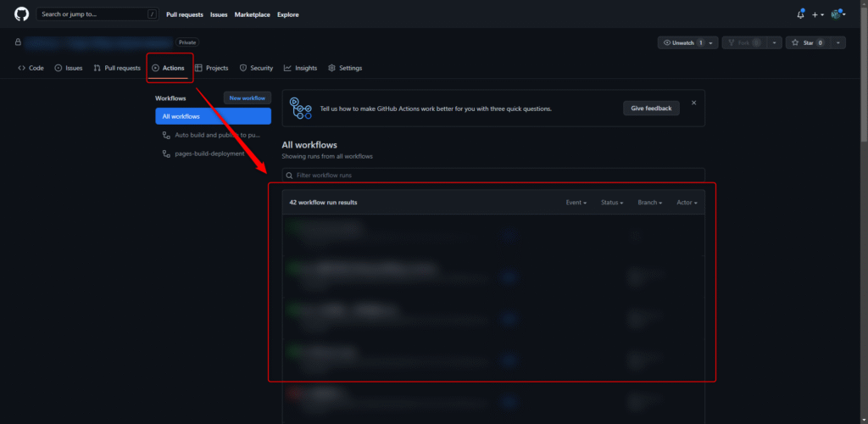This screenshot has height=424, width=868.
Task: Open the user avatar menu
Action: pos(837,14)
